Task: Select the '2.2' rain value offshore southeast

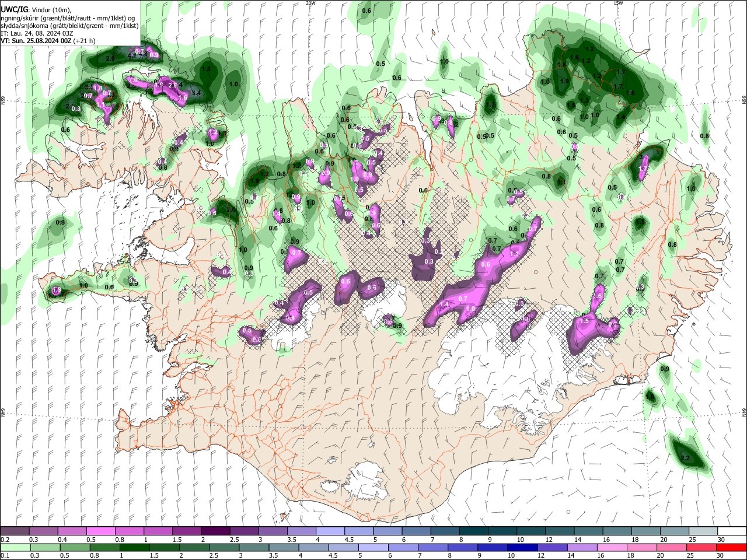Action: click(x=685, y=459)
